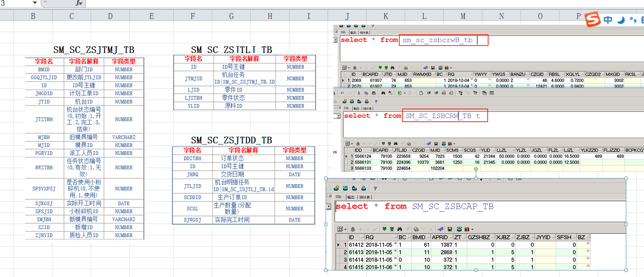Click RQ column header in bottom grid
Image resolution: width=644 pixels, height=277 pixels.
(x=369, y=237)
